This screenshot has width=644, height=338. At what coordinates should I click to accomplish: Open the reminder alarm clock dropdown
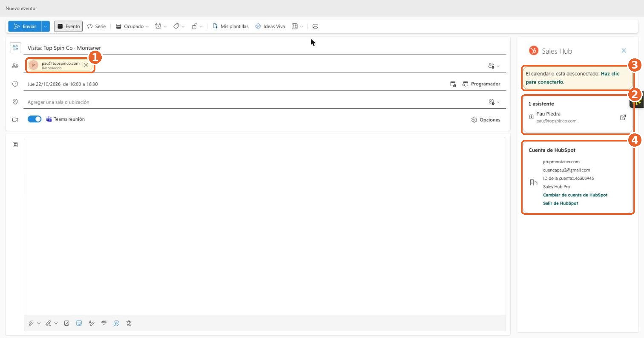pyautogui.click(x=161, y=26)
